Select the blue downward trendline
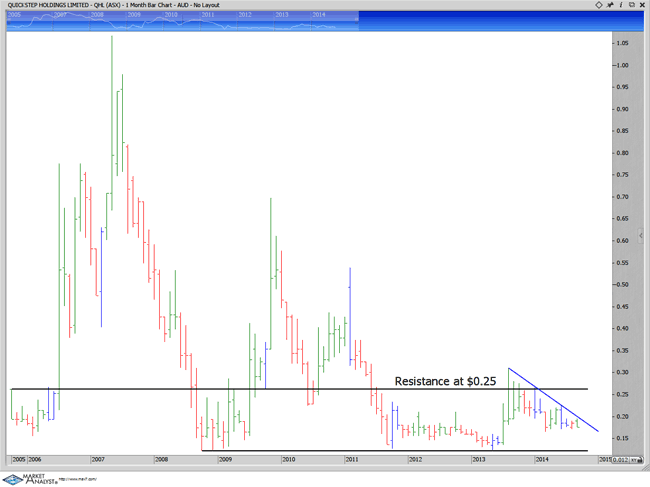The image size is (650, 487). 553,400
